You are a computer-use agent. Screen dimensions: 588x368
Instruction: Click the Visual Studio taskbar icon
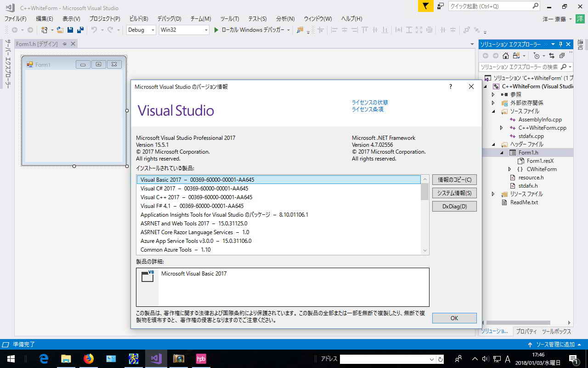[x=156, y=359]
